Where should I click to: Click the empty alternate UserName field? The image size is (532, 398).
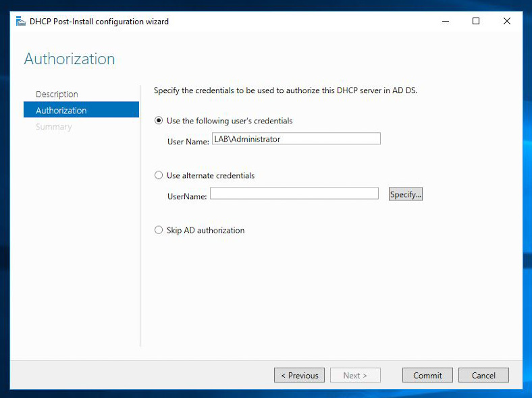click(294, 193)
